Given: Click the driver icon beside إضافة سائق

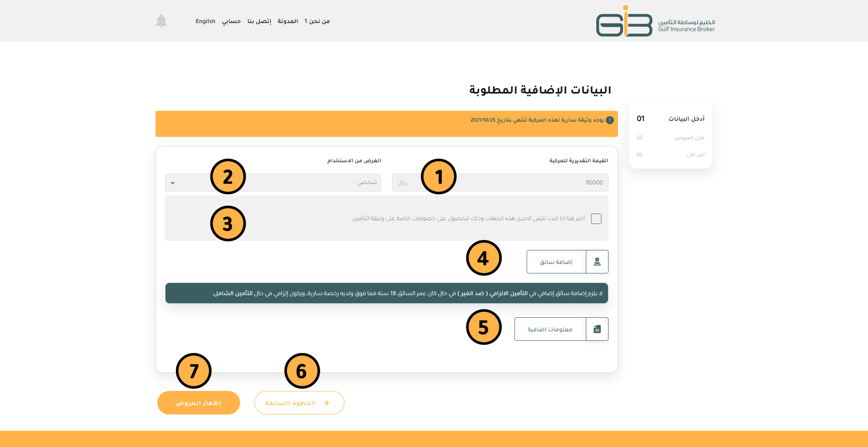Looking at the screenshot, I should (597, 262).
